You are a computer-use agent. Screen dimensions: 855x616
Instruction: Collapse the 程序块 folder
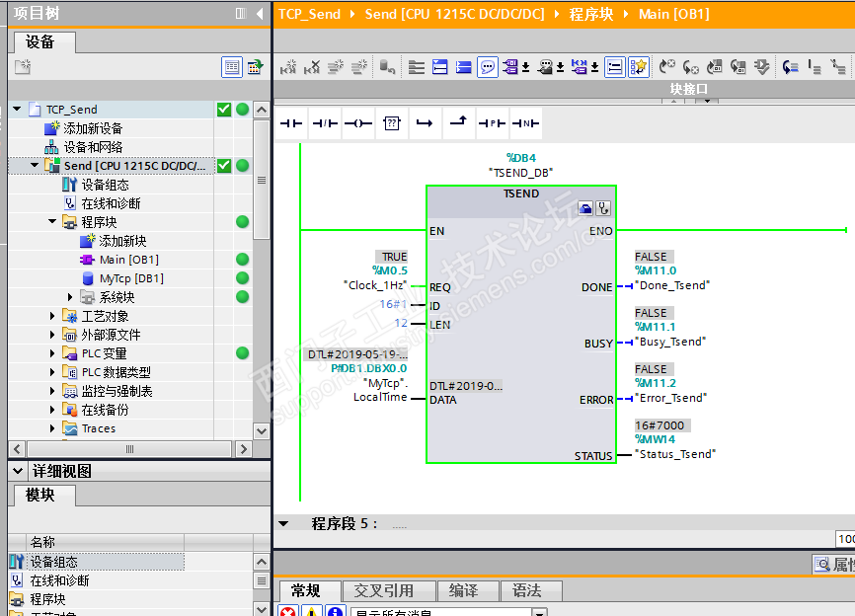tap(53, 222)
